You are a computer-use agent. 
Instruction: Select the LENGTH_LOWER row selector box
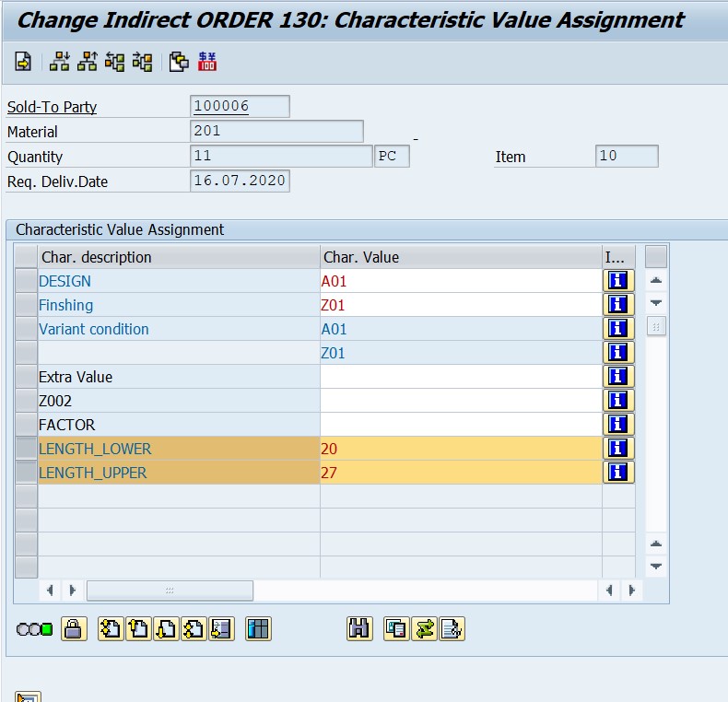tap(26, 449)
